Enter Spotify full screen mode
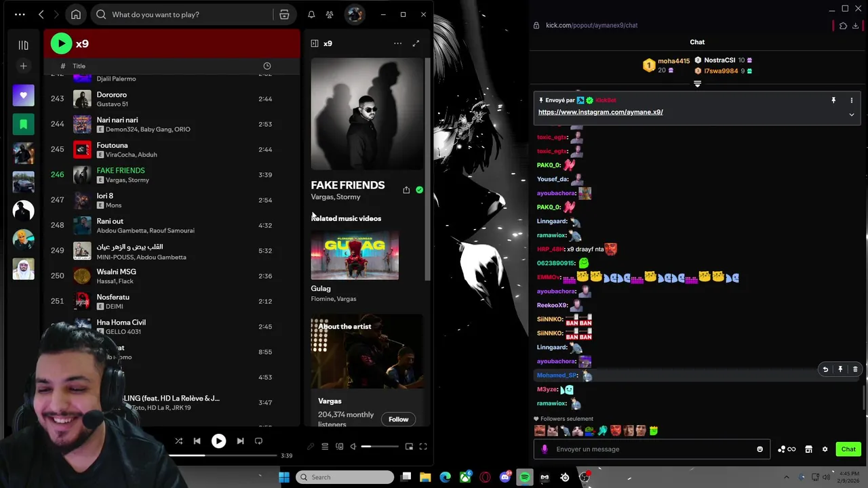Viewport: 868px width, 488px height. pos(423,446)
